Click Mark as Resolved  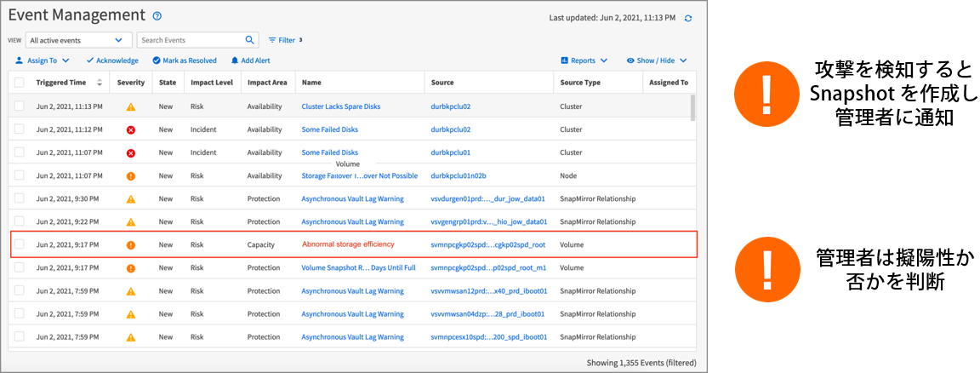[185, 60]
